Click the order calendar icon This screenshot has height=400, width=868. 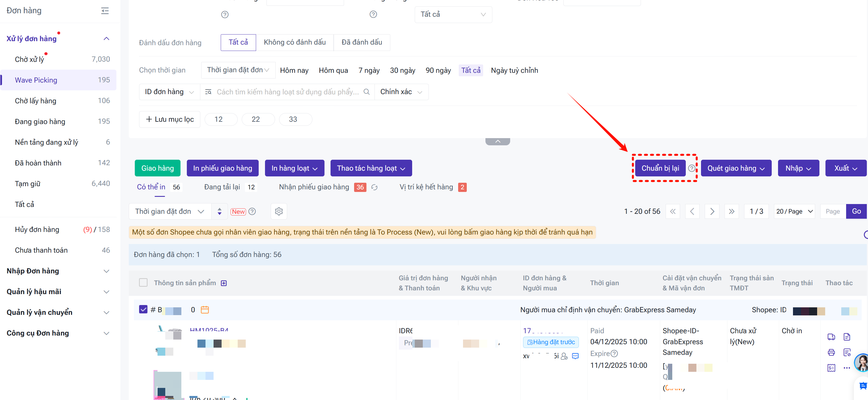[205, 310]
